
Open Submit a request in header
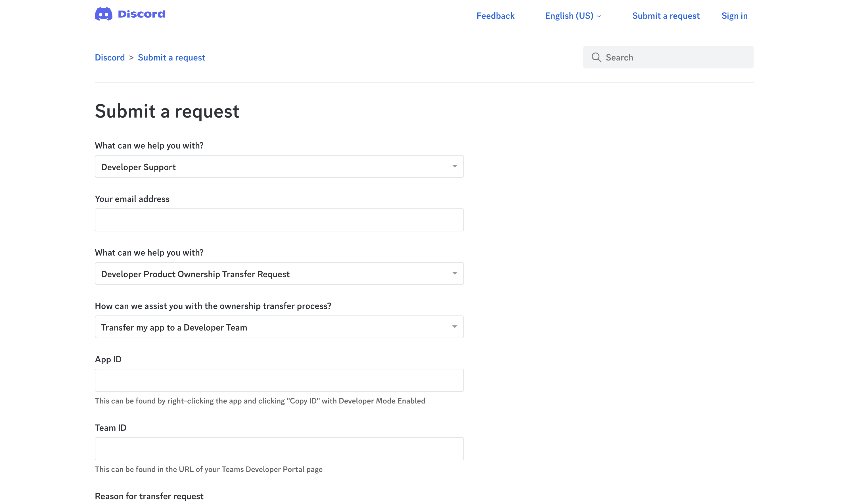pos(666,16)
